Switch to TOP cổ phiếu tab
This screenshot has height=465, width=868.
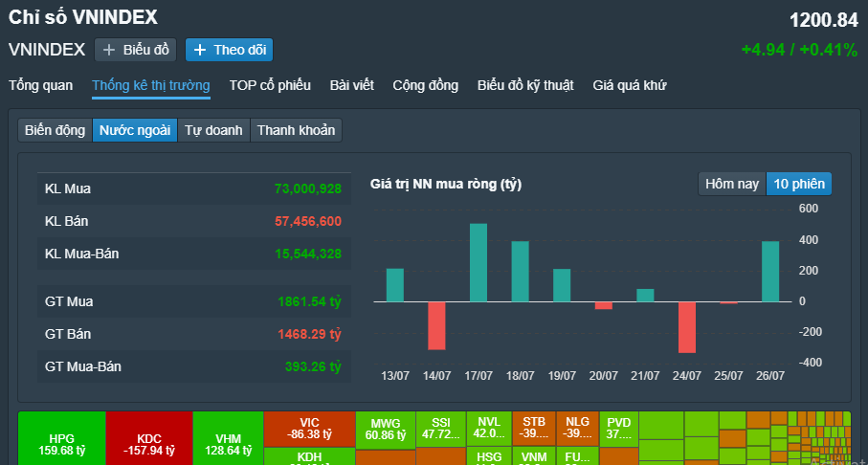(x=270, y=86)
